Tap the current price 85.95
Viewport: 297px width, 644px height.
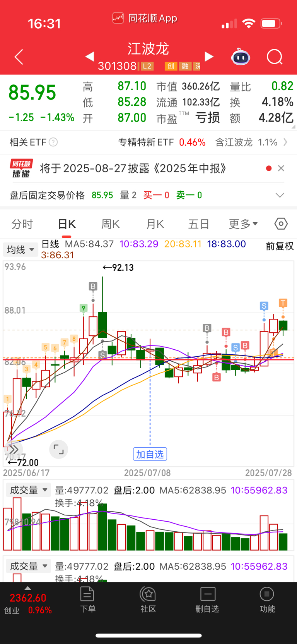[32, 93]
